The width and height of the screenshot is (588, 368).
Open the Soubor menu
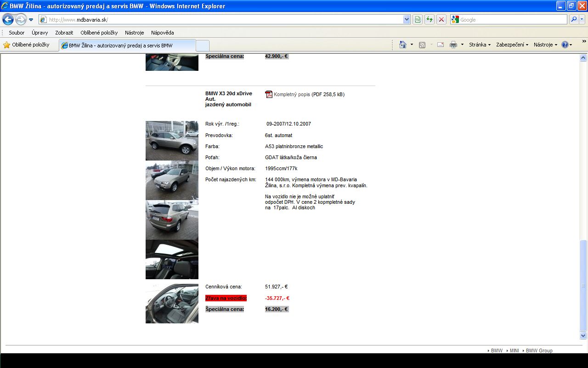coord(17,33)
